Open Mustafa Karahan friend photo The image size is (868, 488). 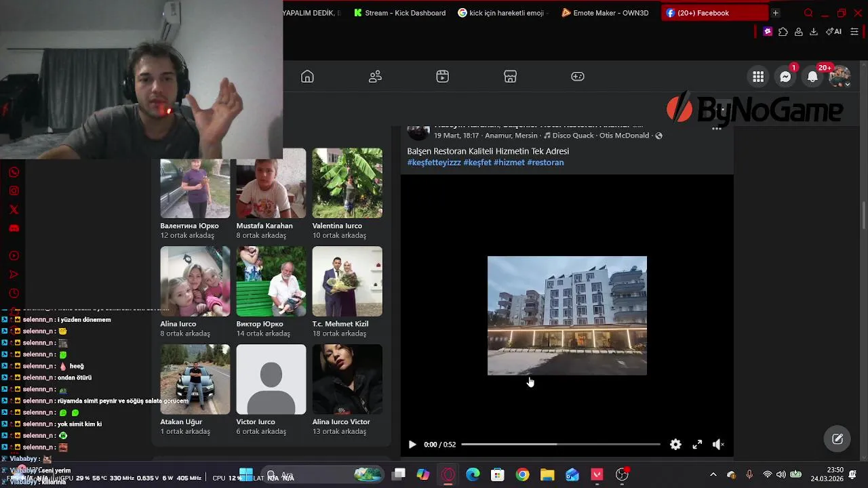click(271, 183)
